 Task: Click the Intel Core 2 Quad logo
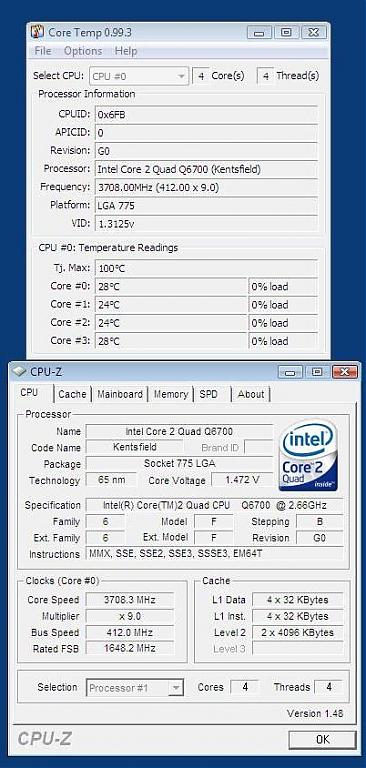click(x=309, y=454)
